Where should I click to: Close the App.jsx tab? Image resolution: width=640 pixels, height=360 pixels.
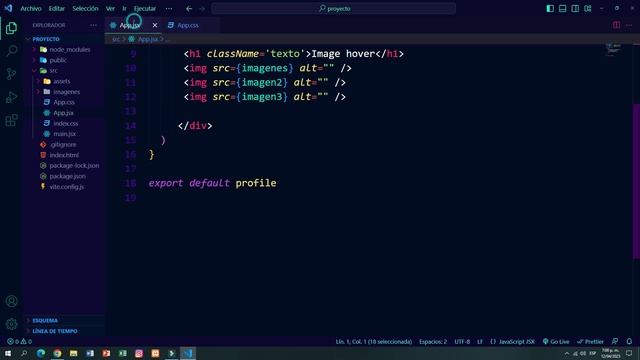click(155, 25)
